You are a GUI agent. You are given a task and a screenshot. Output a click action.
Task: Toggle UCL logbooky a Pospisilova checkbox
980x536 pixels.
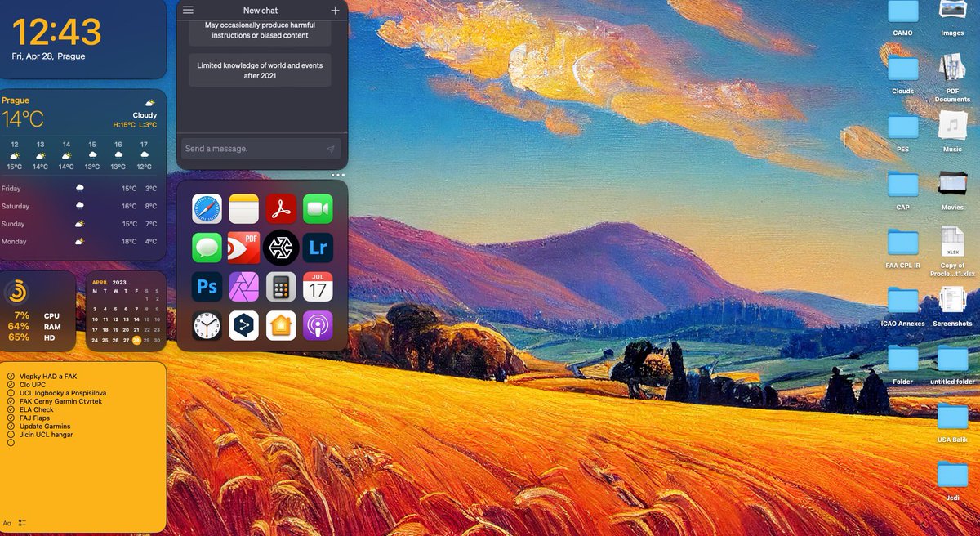click(x=11, y=393)
